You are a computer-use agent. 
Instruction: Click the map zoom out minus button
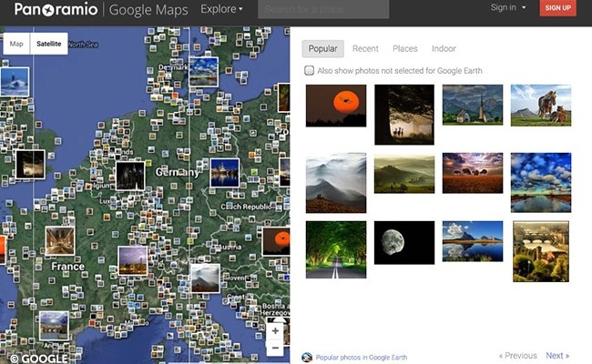(x=276, y=348)
